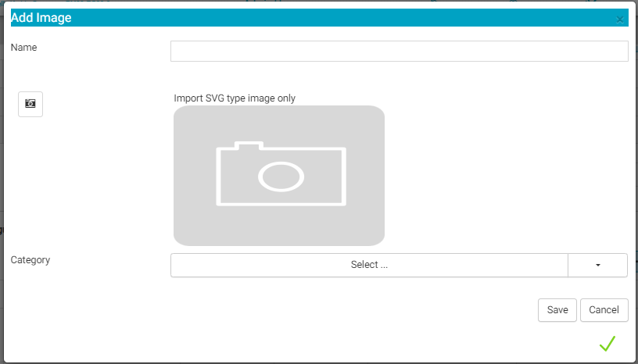Click the lens circle in camera placeholder
Image resolution: width=638 pixels, height=364 pixels.
pyautogui.click(x=281, y=177)
